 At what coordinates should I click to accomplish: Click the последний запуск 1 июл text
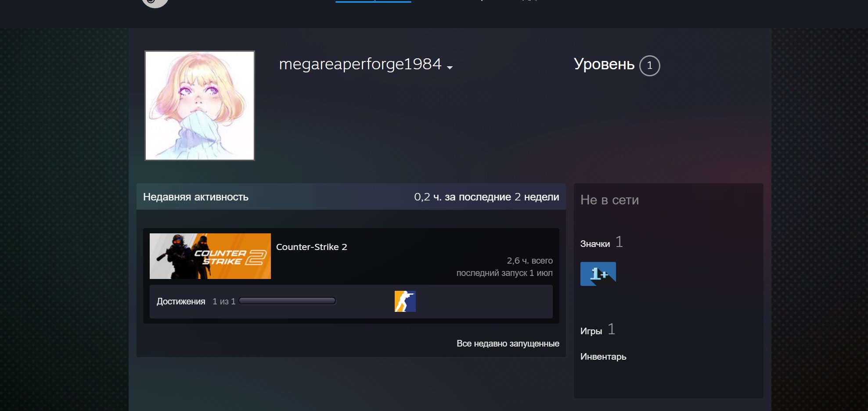pos(504,273)
